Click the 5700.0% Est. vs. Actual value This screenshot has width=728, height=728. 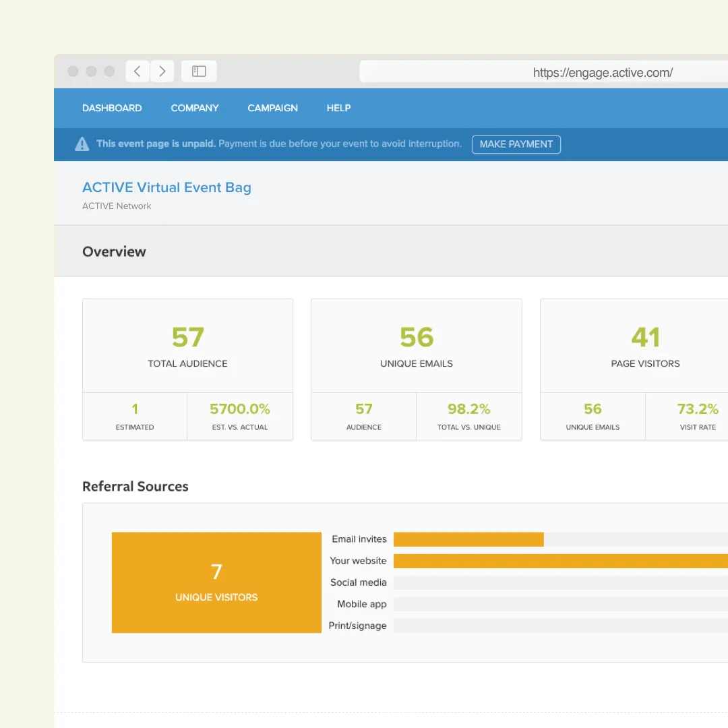coord(240,409)
